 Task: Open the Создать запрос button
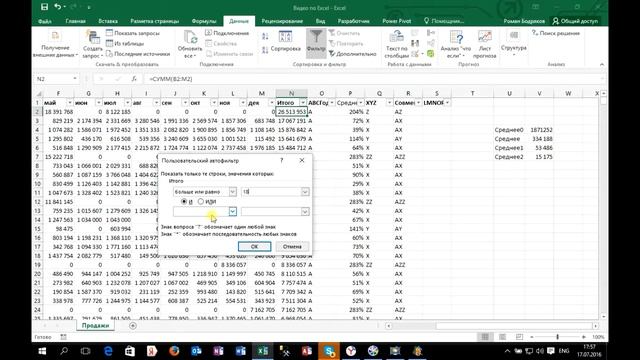coord(93,45)
